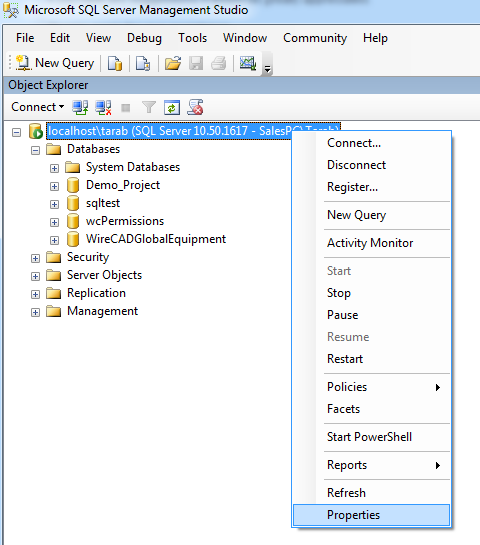480x545 pixels.
Task: Choose Restart in context menu
Action: coord(372,359)
